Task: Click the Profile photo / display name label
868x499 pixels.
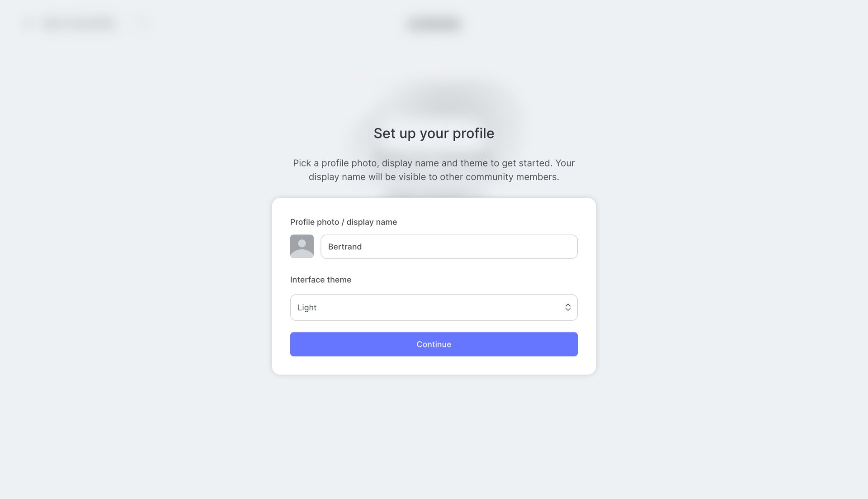Action: tap(343, 222)
